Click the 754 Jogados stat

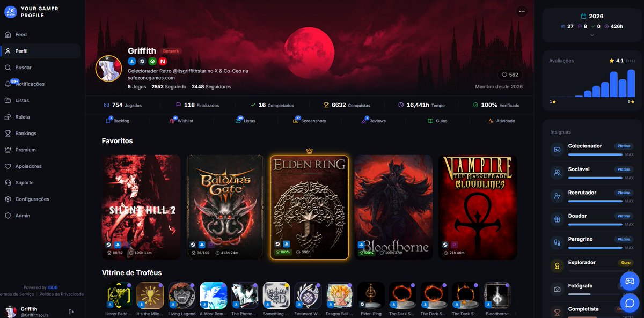122,105
